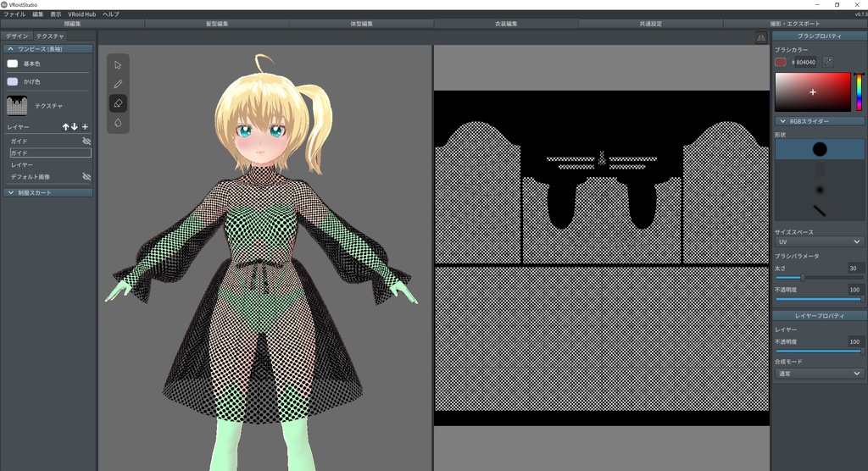Click the add layer plus icon
This screenshot has width=868, height=471.
tap(85, 127)
